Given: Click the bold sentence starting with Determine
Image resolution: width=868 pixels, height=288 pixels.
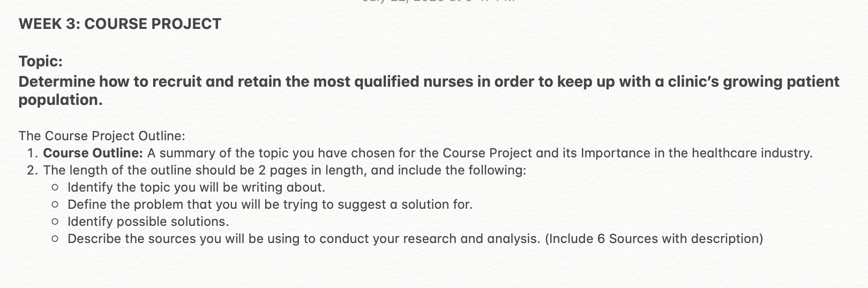Looking at the screenshot, I should click(x=429, y=90).
